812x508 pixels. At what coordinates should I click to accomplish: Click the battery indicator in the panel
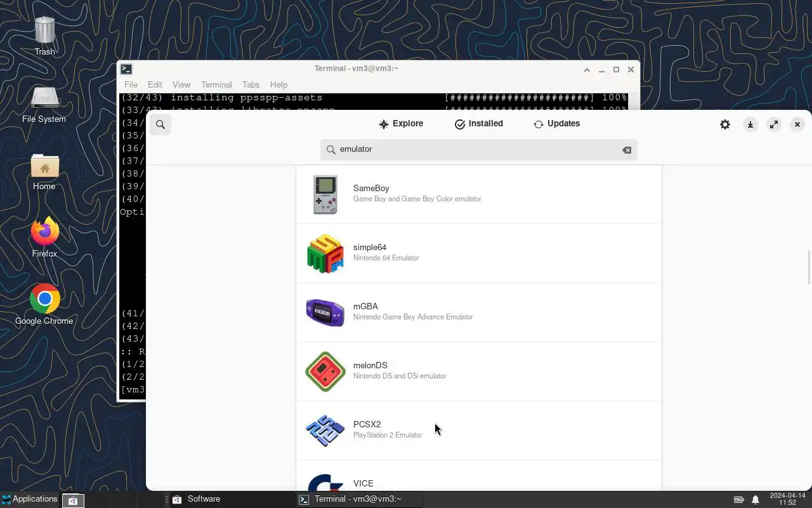[x=739, y=499]
